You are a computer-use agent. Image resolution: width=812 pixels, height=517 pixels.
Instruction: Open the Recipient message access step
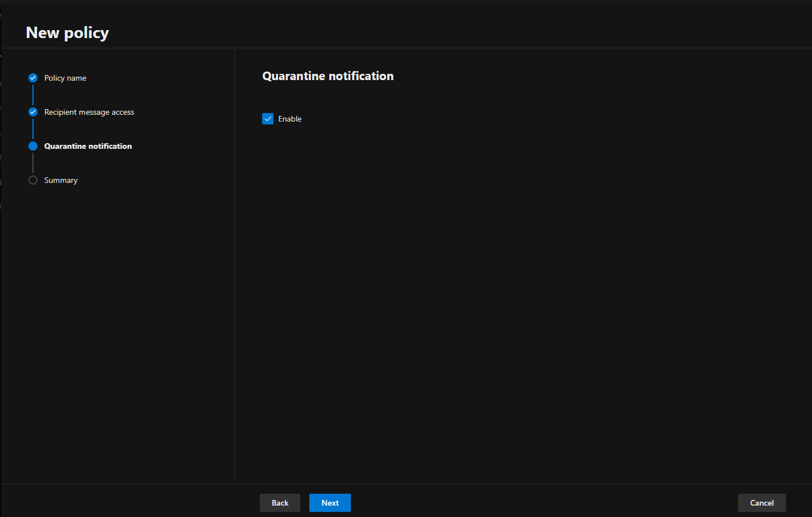(89, 112)
